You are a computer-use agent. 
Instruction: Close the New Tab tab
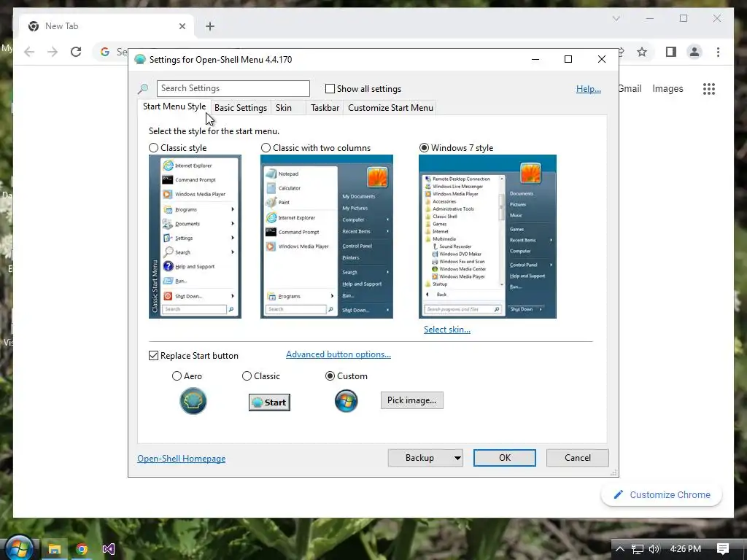tap(182, 26)
